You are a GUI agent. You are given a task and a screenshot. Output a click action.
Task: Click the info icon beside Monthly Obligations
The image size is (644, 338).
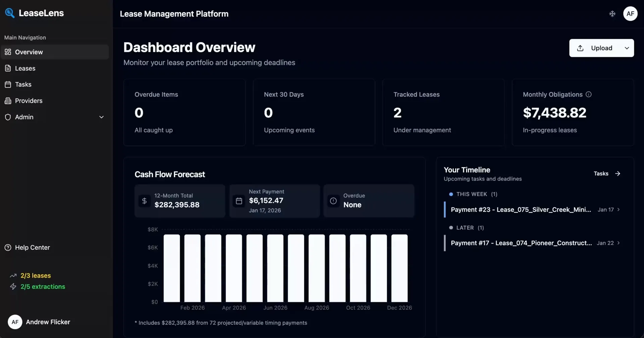click(x=588, y=95)
